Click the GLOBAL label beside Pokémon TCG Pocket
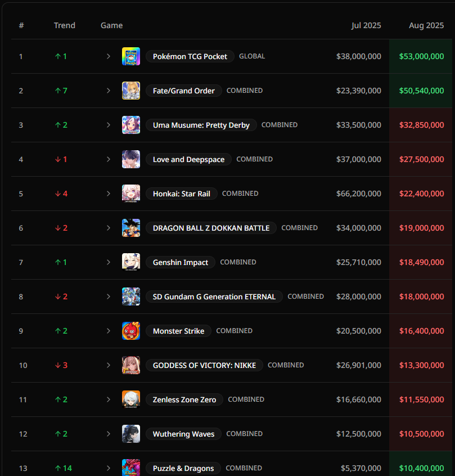 (252, 56)
